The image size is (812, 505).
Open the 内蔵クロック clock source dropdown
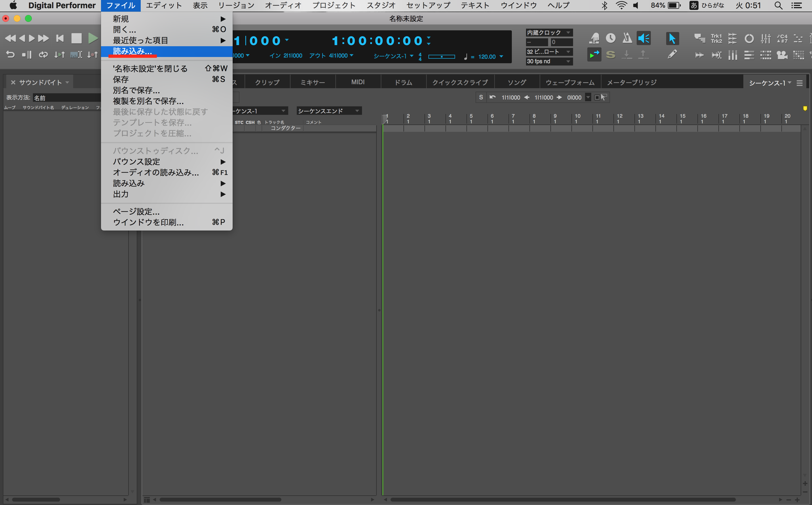[x=549, y=32]
